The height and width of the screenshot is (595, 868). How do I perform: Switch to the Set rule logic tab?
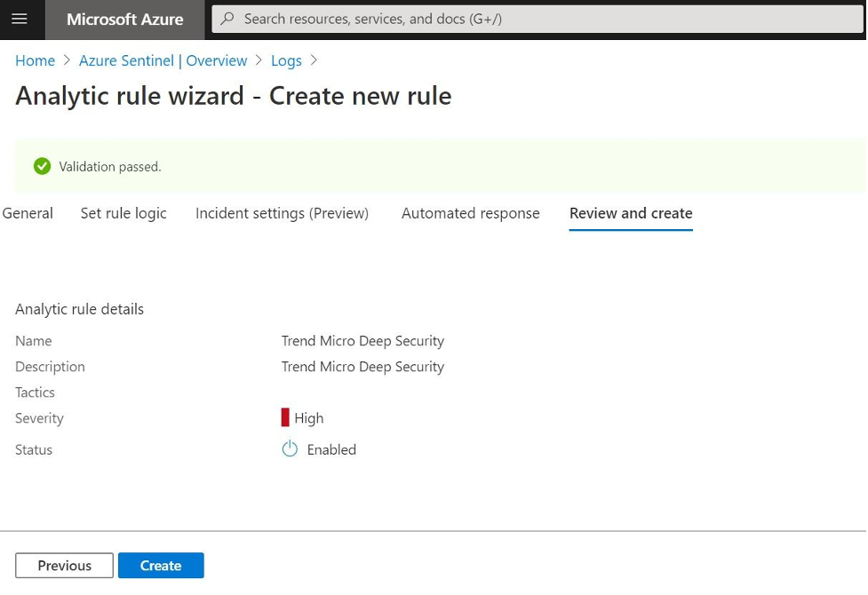point(123,213)
